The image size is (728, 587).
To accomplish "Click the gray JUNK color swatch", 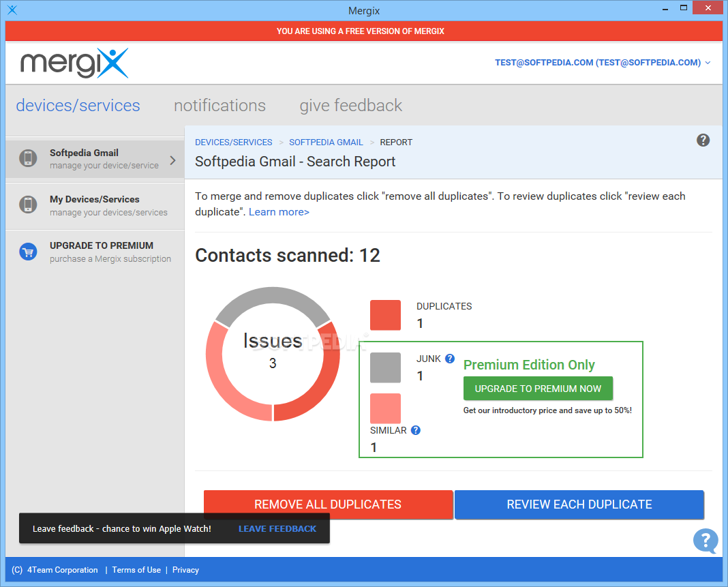I will pos(385,367).
